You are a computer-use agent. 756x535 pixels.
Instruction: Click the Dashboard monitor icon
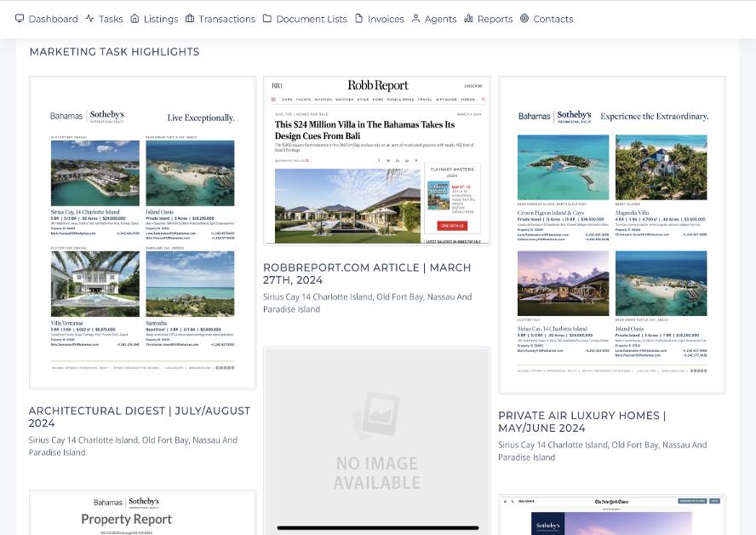[x=20, y=19]
